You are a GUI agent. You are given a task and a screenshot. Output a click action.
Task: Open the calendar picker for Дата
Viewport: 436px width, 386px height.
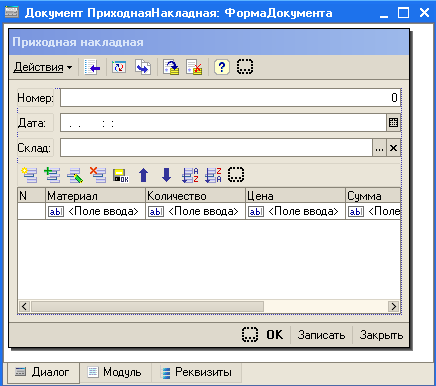(x=394, y=123)
